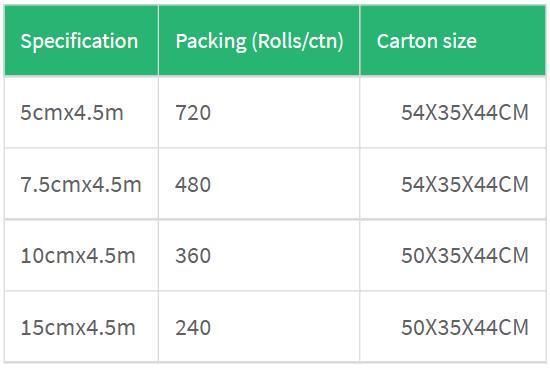Click the Packing (Rolls/ctn) column header
The image size is (550, 369).
tap(259, 41)
